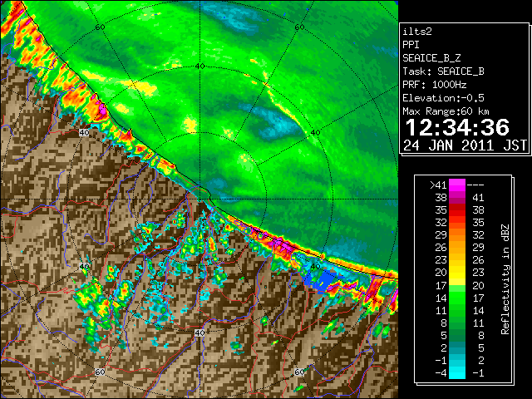Click the 'PRF: 1000Hz' text
532x399 pixels.
tap(435, 85)
